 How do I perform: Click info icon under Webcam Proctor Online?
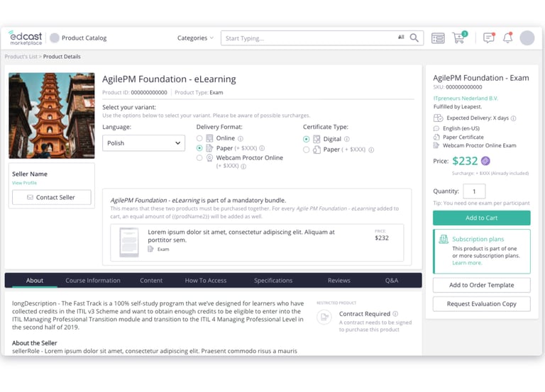(x=243, y=167)
